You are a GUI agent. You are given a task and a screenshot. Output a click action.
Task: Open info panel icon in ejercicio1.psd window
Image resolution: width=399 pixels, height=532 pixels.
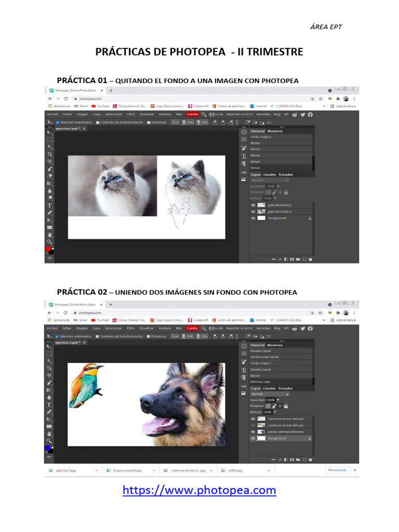point(244,132)
